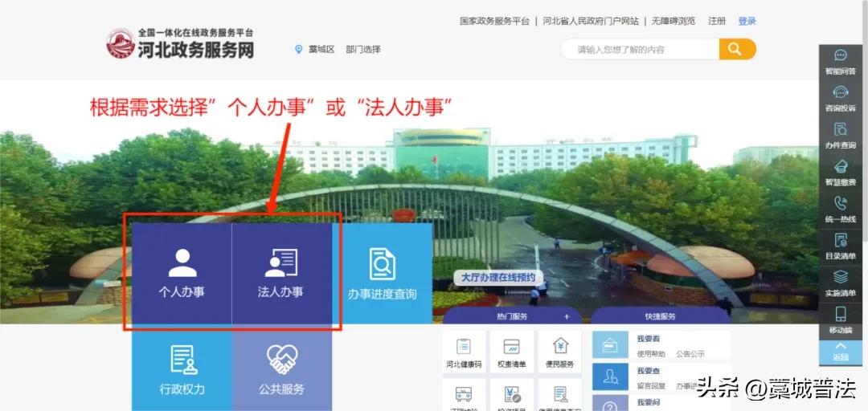Screen dimensions: 868x411
Task: Click the search box placeholder field
Action: click(640, 49)
